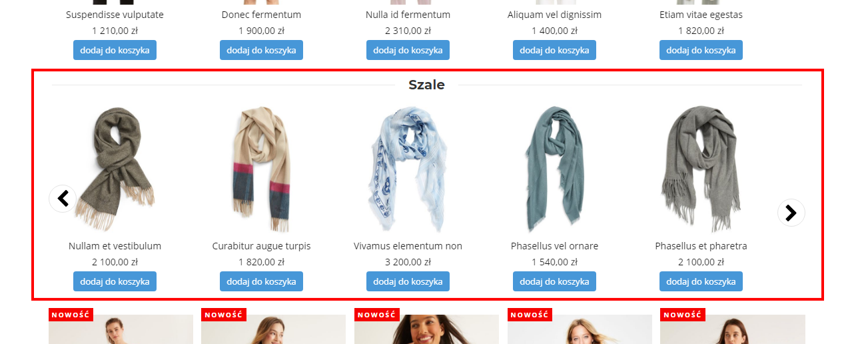Open the Donec fermentum product link
This screenshot has height=344, width=868.
pyautogui.click(x=261, y=15)
